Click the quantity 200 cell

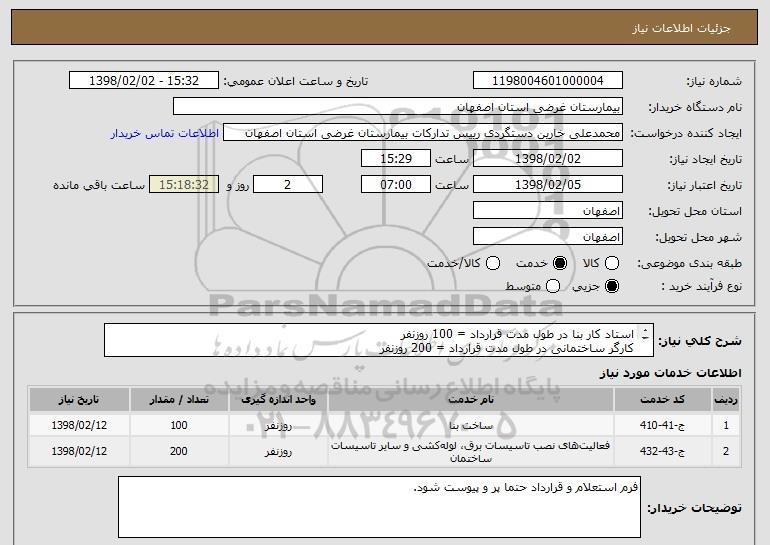point(179,451)
